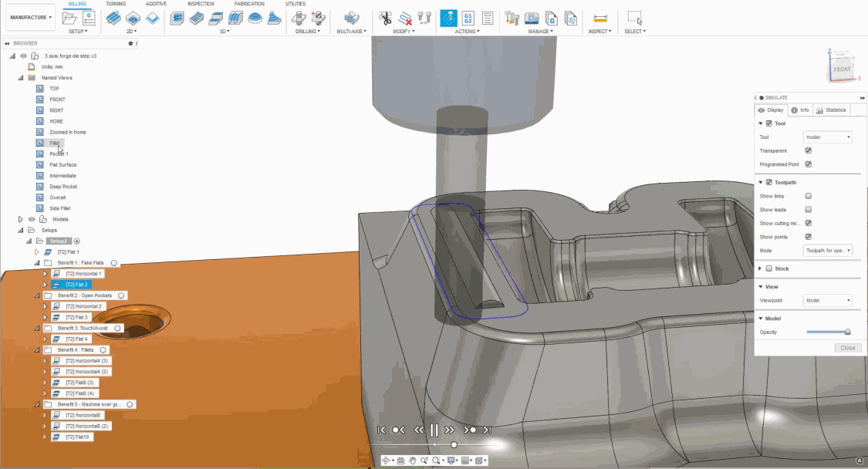Enable the Show links checkbox

[808, 196]
